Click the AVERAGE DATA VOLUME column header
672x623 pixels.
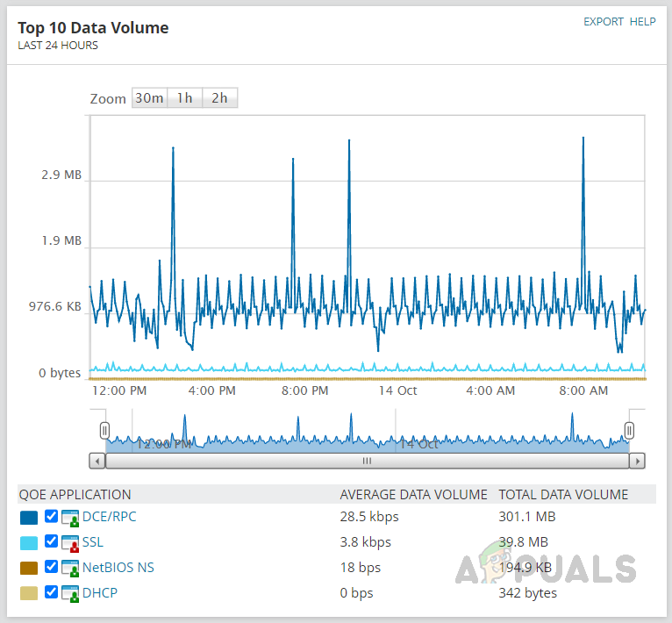413,494
